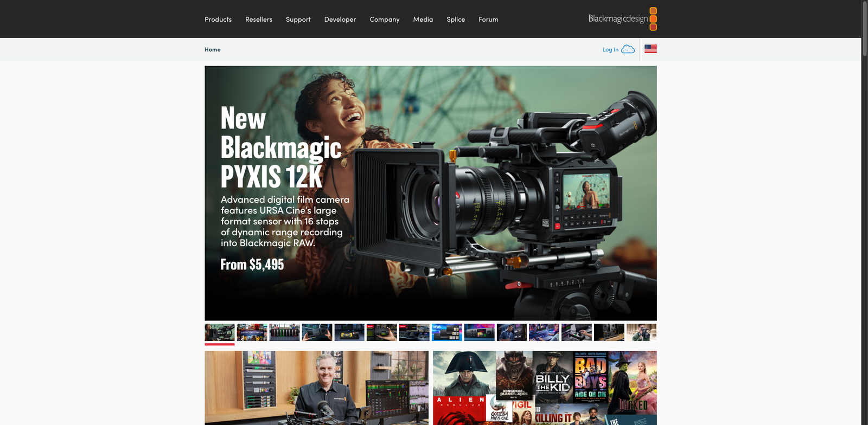The width and height of the screenshot is (868, 425).
Task: Click the Blackmagic Cloud icon
Action: (628, 49)
